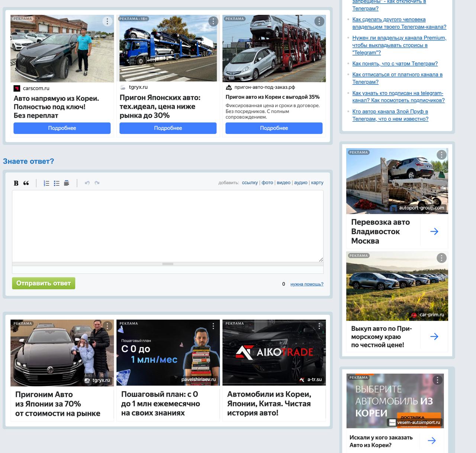Open the car-prim.ru ad image

pyautogui.click(x=397, y=286)
